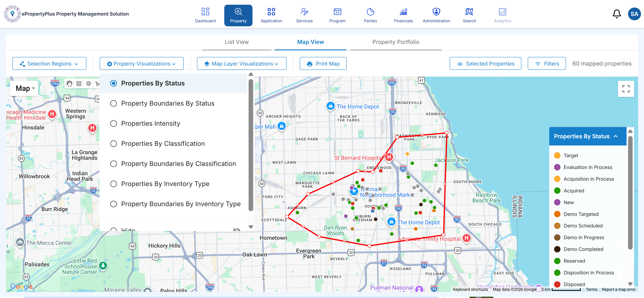Open Map Layer Visualizations dropdown
This screenshot has height=298, width=644.
[x=242, y=64]
